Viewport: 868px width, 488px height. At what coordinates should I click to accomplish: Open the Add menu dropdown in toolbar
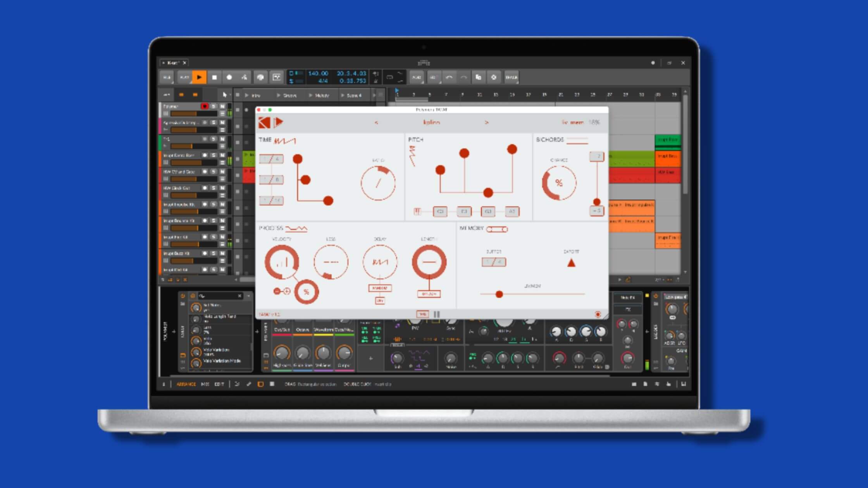(x=417, y=77)
